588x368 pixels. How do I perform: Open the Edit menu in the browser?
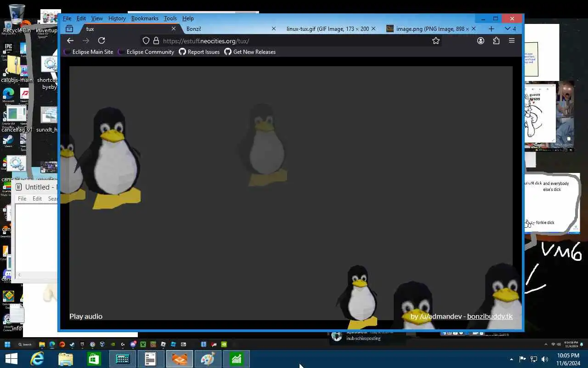pyautogui.click(x=81, y=18)
